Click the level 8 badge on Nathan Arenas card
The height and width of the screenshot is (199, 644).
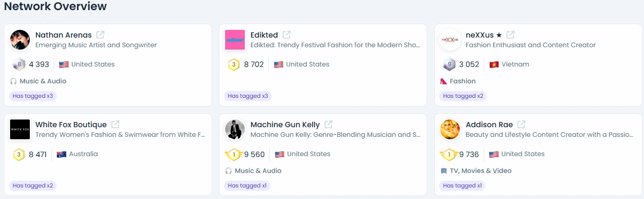pyautogui.click(x=19, y=64)
